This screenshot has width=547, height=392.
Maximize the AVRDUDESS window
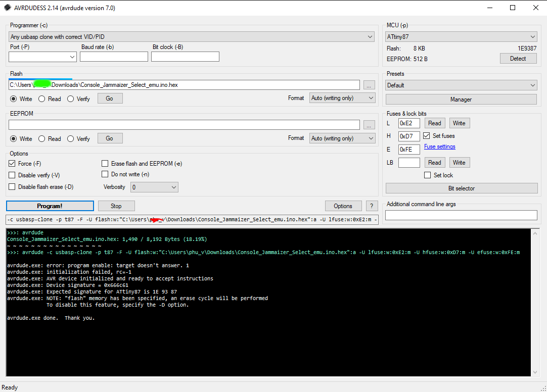pos(513,8)
